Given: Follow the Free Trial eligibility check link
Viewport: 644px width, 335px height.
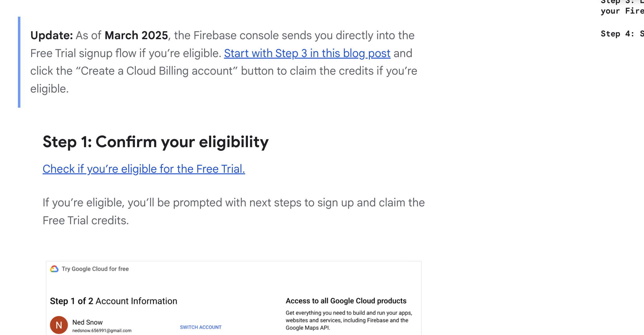Looking at the screenshot, I should [144, 169].
